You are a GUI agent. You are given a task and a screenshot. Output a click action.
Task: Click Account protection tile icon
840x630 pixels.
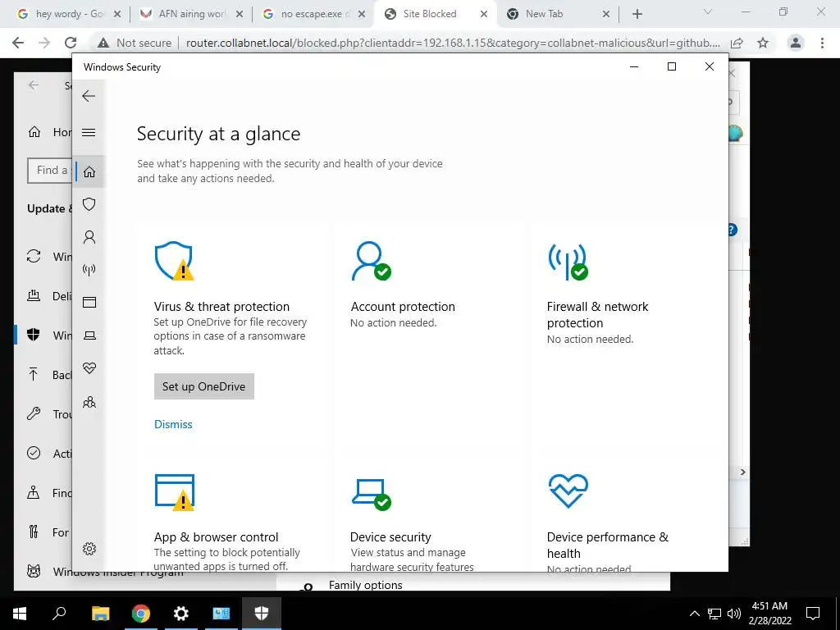click(371, 261)
